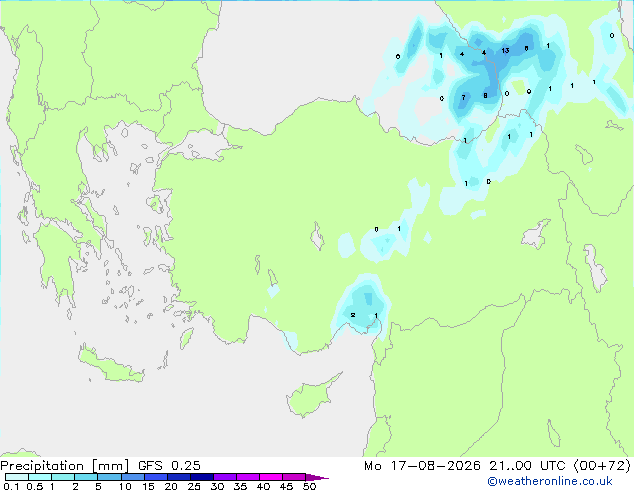Select the 10–15 mm blue legend swatch
The width and height of the screenshot is (634, 490).
[132, 477]
